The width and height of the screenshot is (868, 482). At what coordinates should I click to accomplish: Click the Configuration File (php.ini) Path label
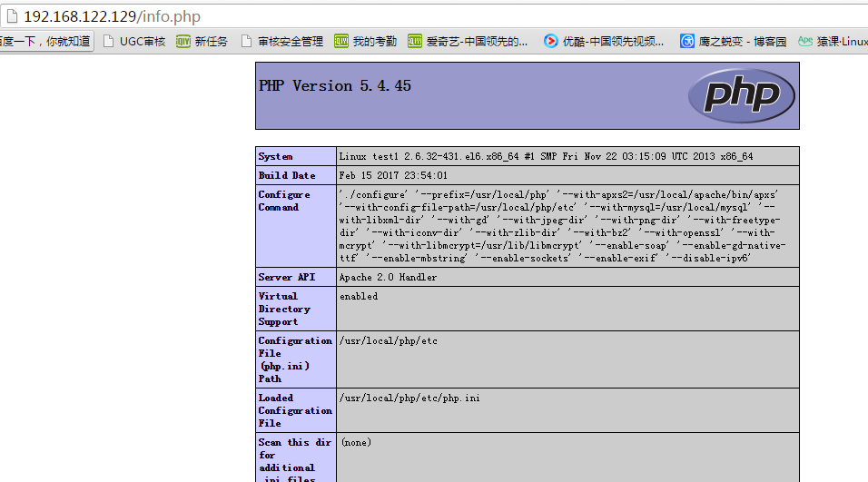[295, 359]
